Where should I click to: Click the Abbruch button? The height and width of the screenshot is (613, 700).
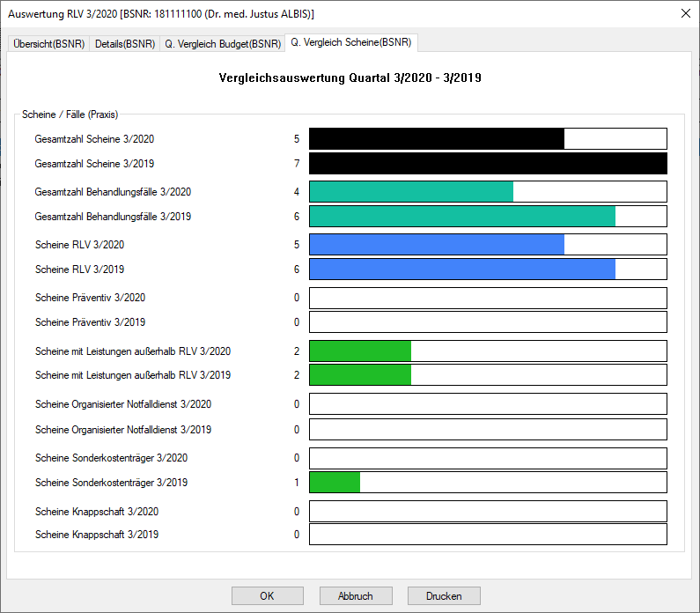coord(355,595)
